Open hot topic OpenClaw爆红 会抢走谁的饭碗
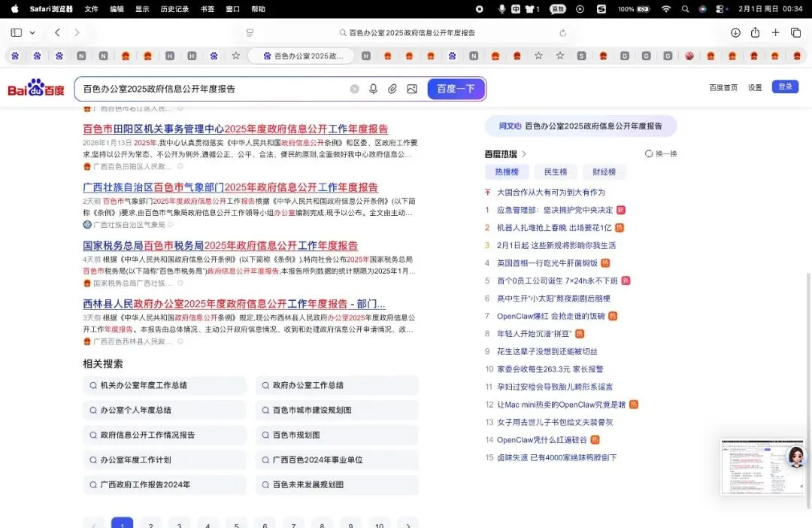Viewport: 812px width, 528px height. click(550, 316)
